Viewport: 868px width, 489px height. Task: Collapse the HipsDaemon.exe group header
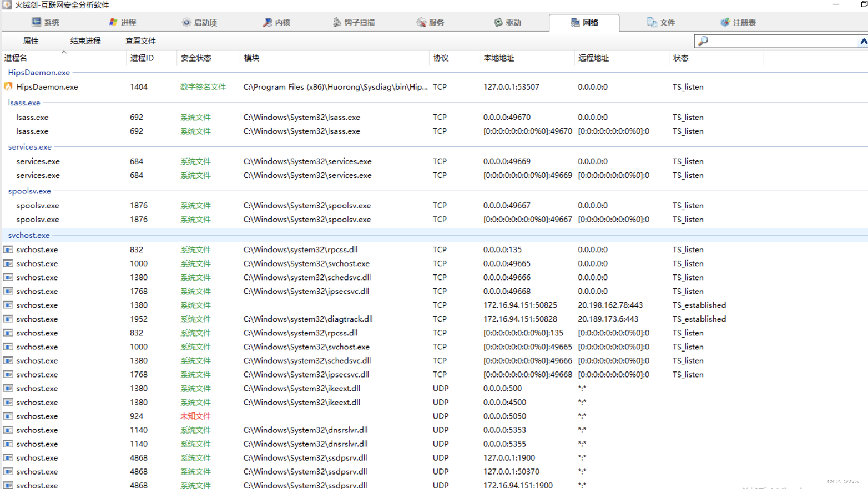click(39, 73)
